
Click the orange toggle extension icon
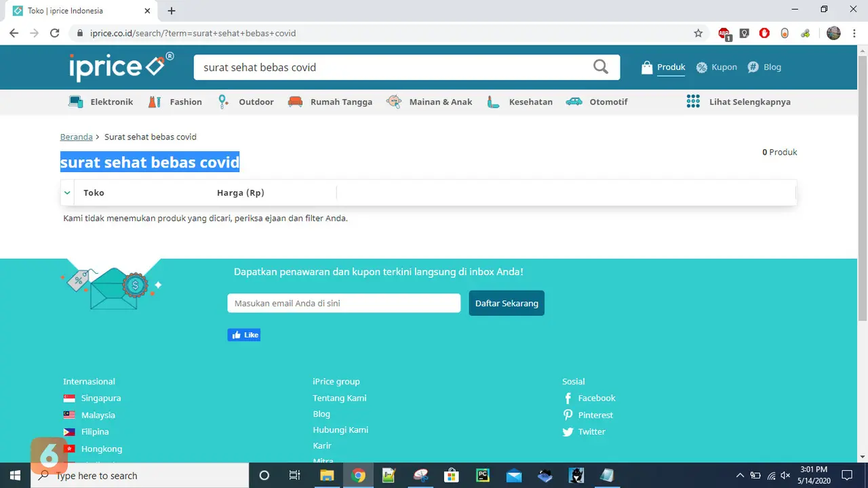pos(785,33)
